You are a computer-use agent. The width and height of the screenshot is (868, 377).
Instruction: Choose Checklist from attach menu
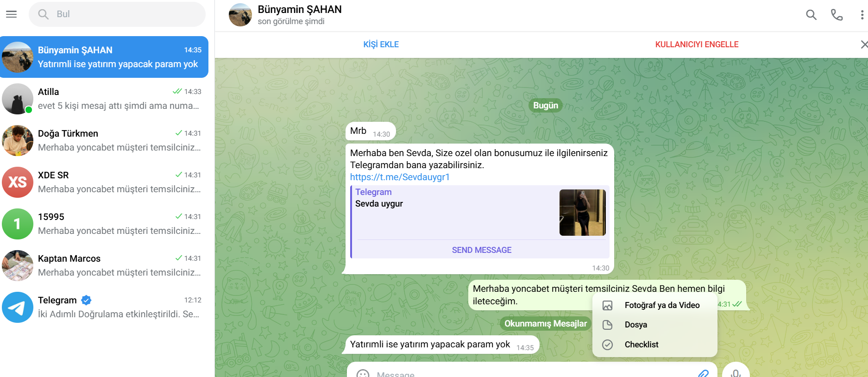(x=655, y=345)
